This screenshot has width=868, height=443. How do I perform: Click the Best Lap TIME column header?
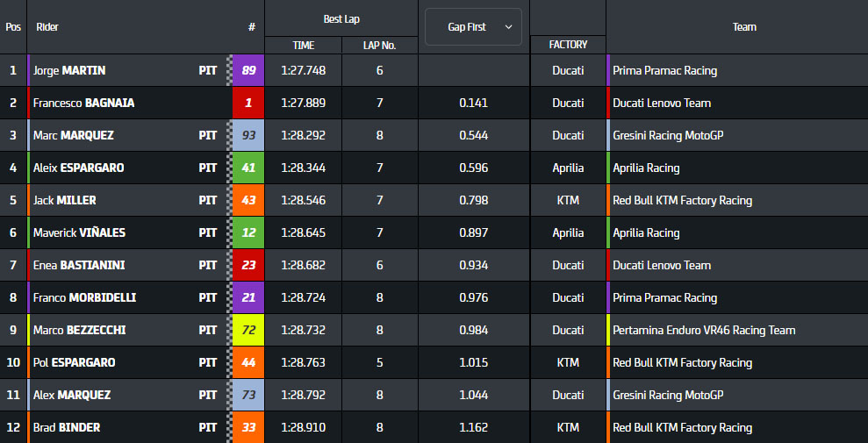pos(303,45)
